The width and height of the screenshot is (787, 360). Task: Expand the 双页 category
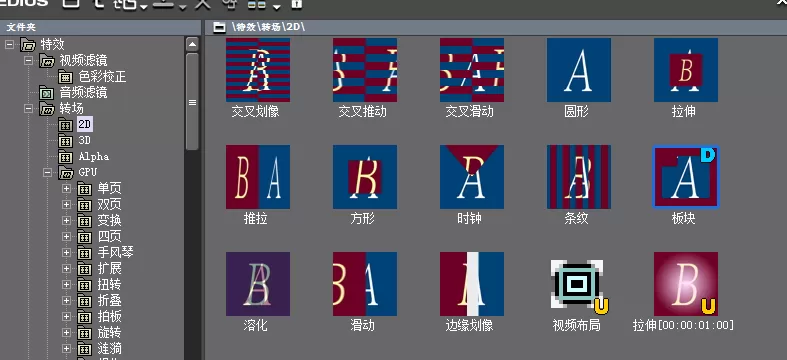click(66, 204)
